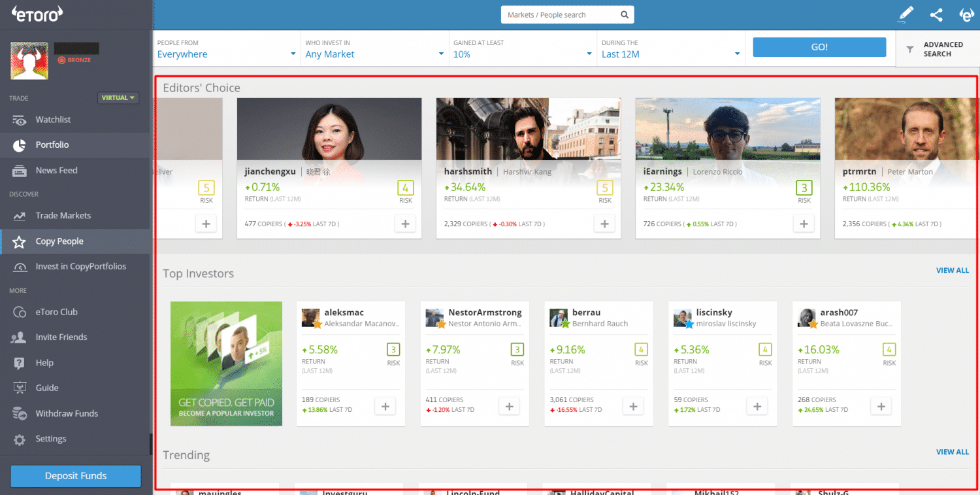Screen dimensions: 980x495
Task: Add arash007 with the plus button
Action: [x=881, y=406]
